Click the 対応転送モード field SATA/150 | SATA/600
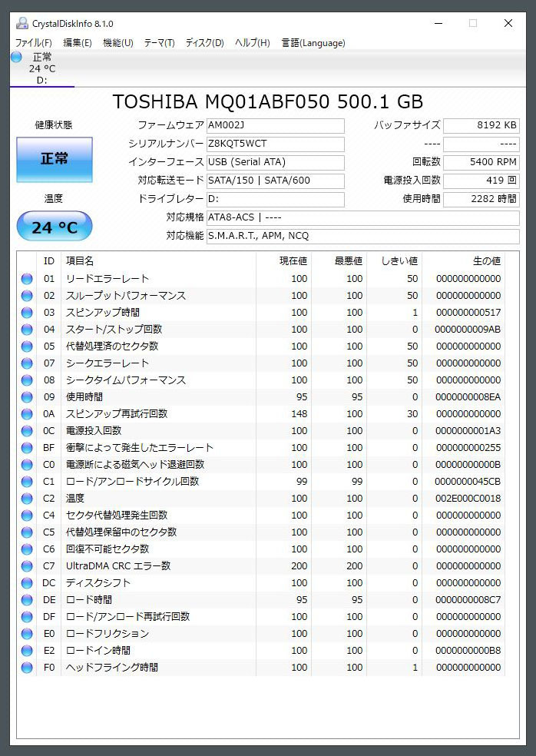The height and width of the screenshot is (756, 536). pyautogui.click(x=275, y=181)
